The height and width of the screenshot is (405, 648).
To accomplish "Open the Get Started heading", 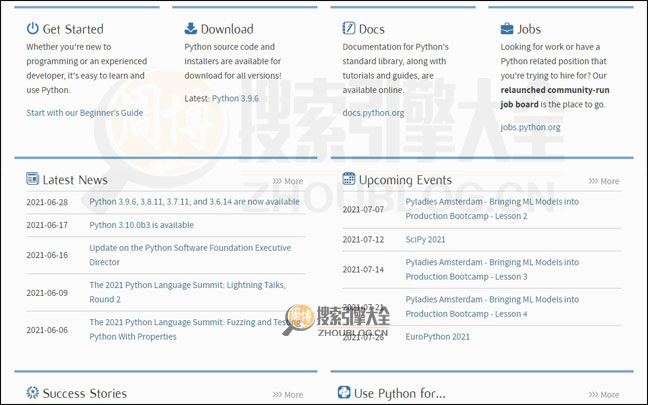I will tap(73, 29).
